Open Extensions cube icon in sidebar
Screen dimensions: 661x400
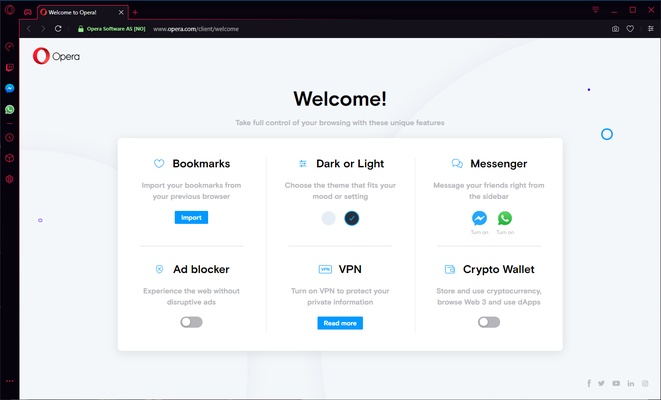tap(9, 158)
